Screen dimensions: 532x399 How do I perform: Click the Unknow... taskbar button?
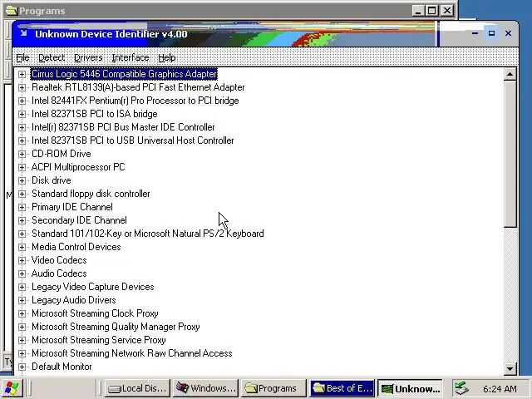[410, 388]
